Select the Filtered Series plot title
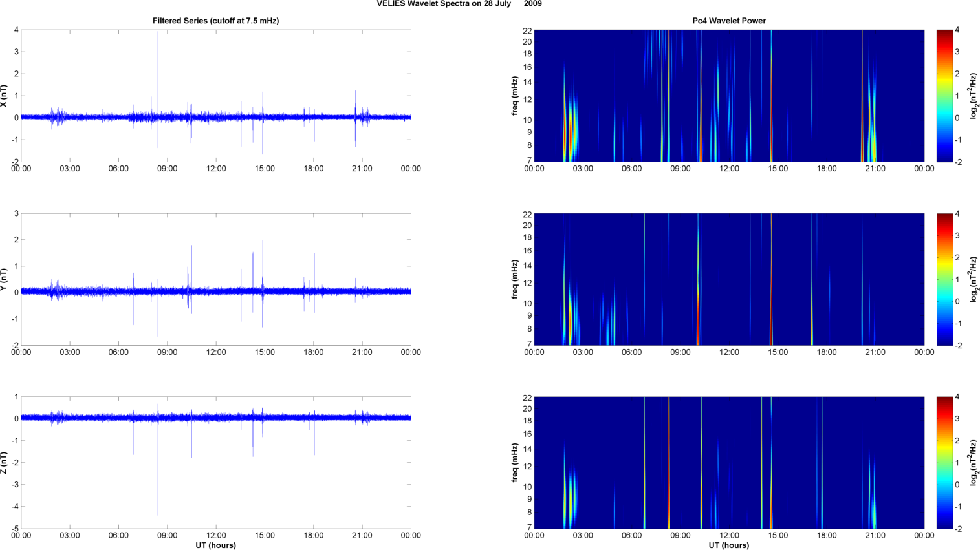The image size is (980, 550). (x=215, y=21)
